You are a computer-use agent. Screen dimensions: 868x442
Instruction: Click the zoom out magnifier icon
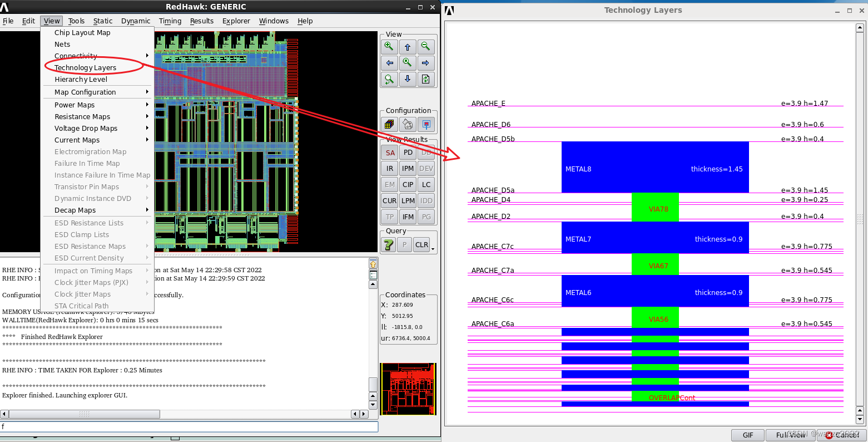tap(425, 47)
